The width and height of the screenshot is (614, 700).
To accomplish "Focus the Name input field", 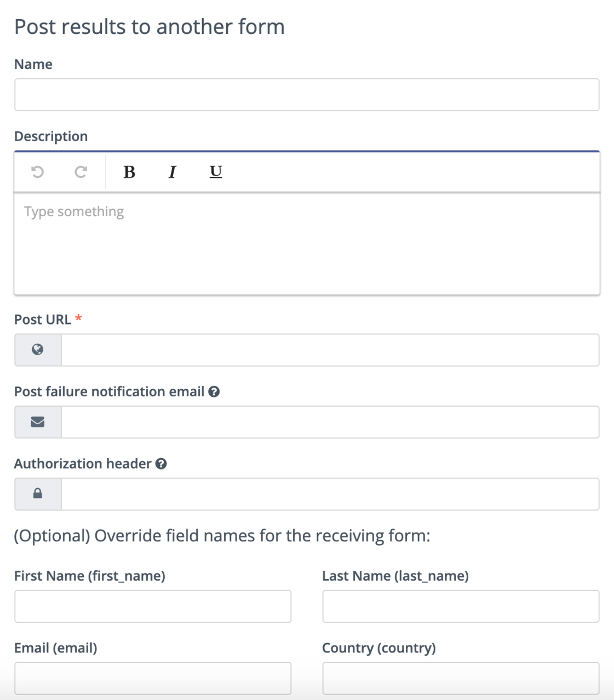I will pyautogui.click(x=307, y=95).
